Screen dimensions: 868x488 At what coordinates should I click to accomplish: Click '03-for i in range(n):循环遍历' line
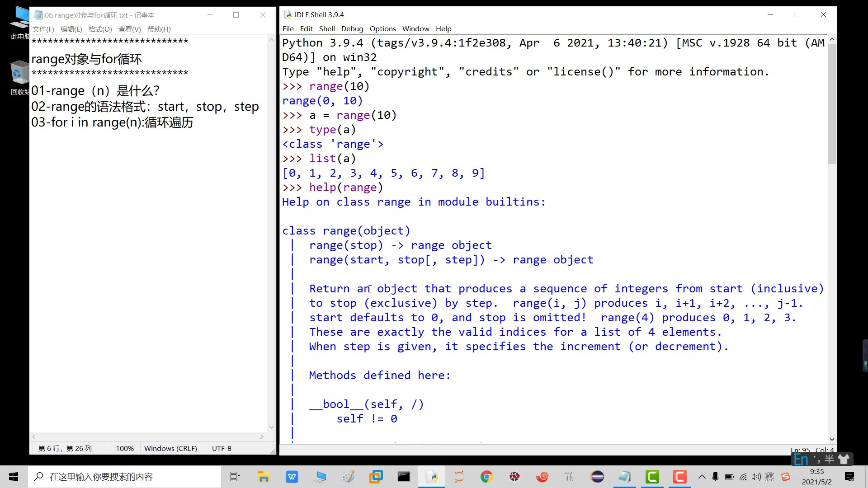pos(112,122)
